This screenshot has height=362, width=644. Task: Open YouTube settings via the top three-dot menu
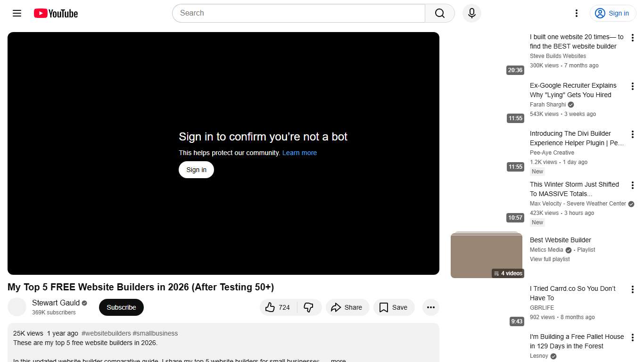[576, 13]
